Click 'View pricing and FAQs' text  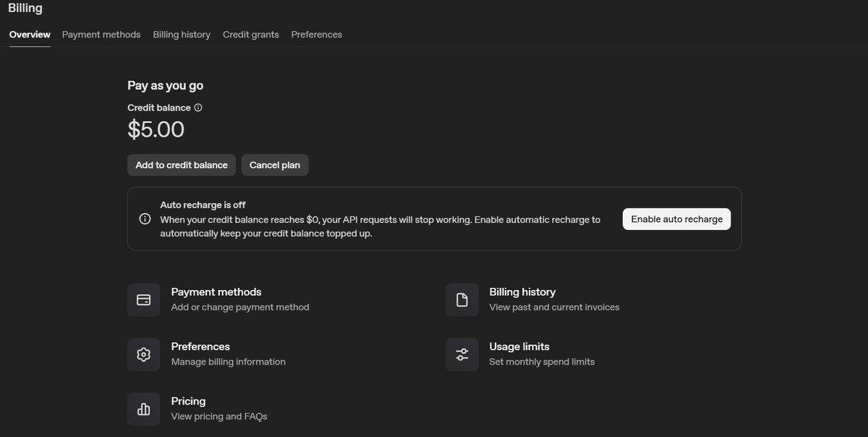click(x=219, y=417)
